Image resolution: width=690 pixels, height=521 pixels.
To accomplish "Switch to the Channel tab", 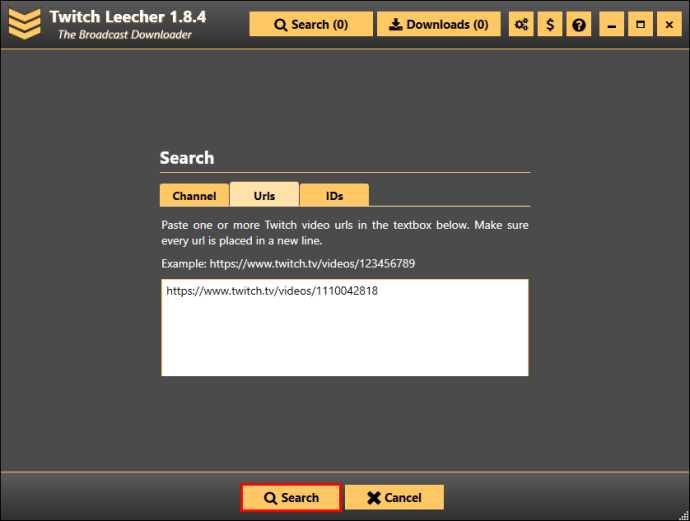I will [x=194, y=195].
